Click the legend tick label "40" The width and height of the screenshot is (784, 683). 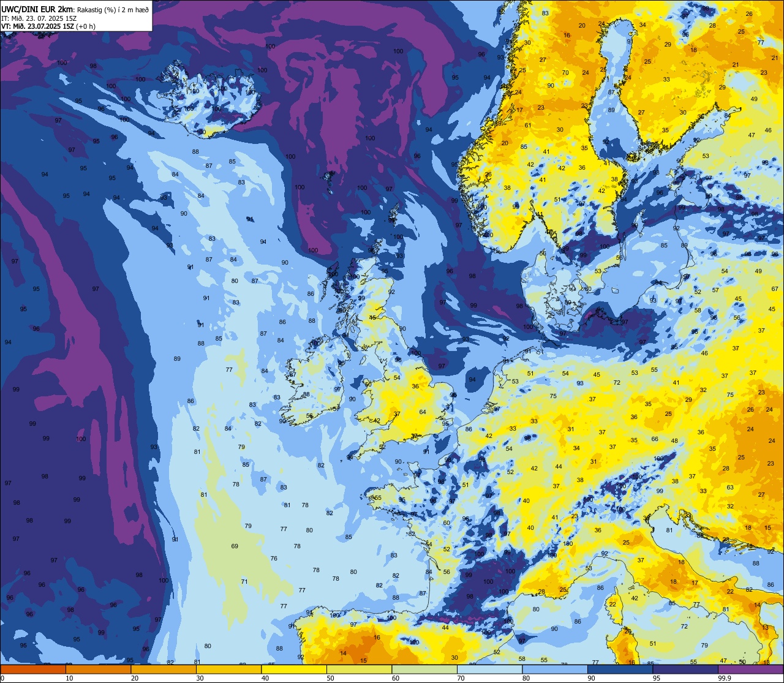pyautogui.click(x=265, y=678)
